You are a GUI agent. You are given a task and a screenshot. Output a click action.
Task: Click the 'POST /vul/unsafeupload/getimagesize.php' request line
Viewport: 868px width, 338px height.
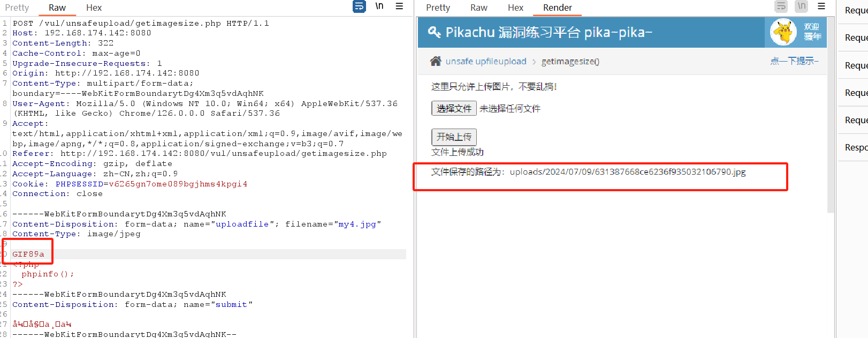tap(141, 23)
